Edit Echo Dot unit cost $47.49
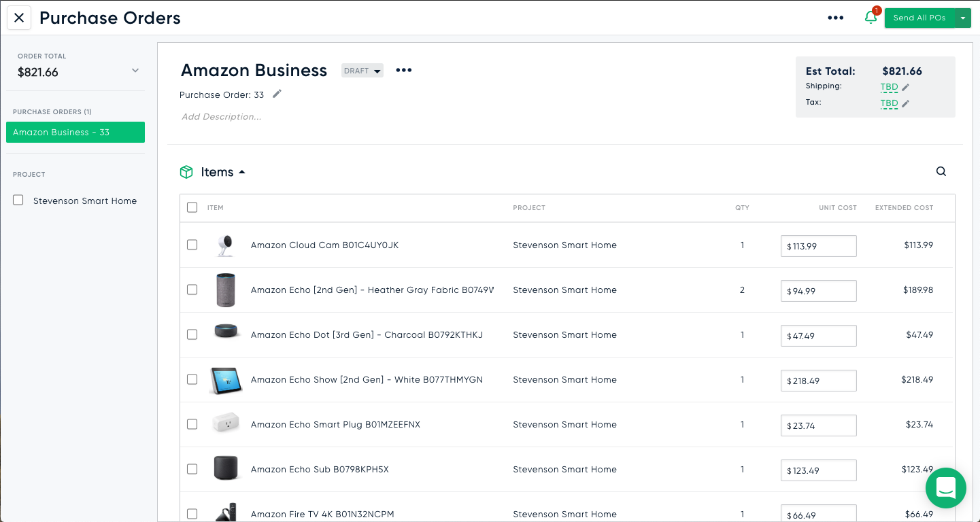 [x=818, y=336]
